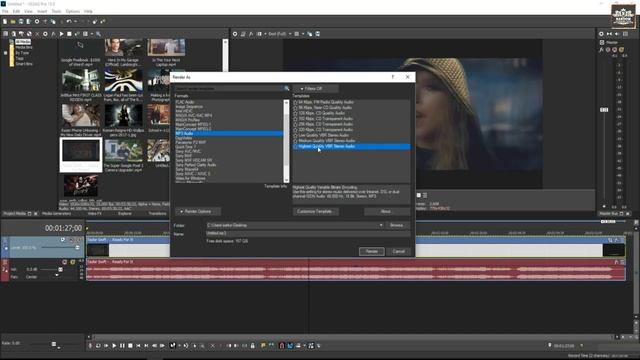Favorite the 320 Kbps CD Transparent template
640x360 pixels.
296,130
